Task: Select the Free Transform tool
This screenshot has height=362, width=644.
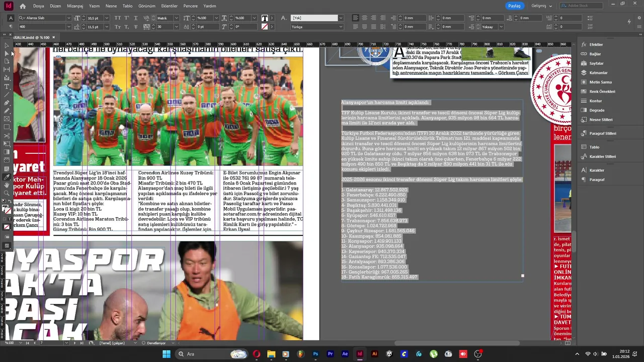Action: (7, 144)
